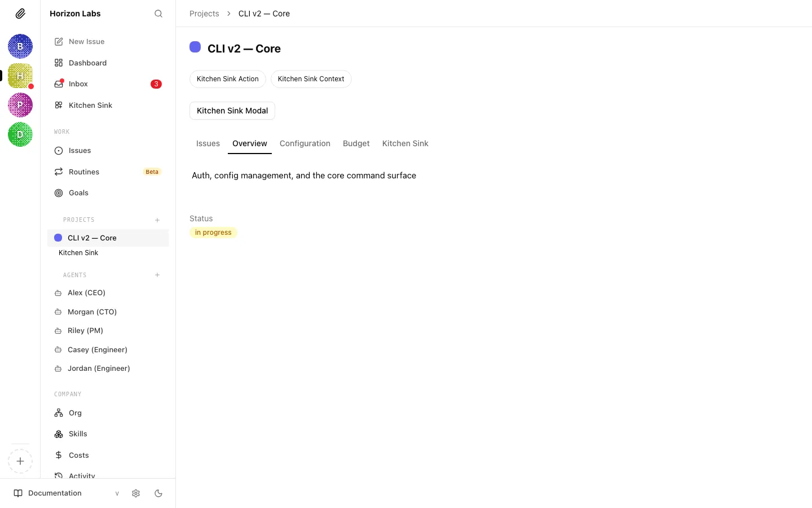Click the Dashboard grid icon
Viewport: 812px width, 508px height.
pyautogui.click(x=59, y=63)
